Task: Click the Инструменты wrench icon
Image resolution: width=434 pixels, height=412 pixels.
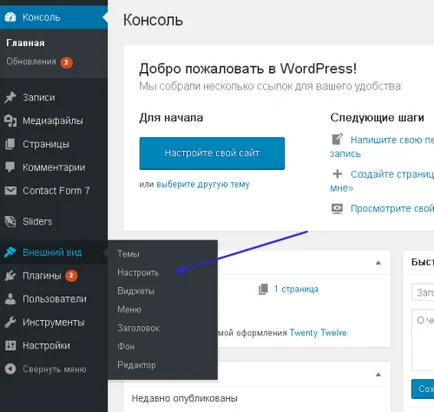Action: [10, 322]
